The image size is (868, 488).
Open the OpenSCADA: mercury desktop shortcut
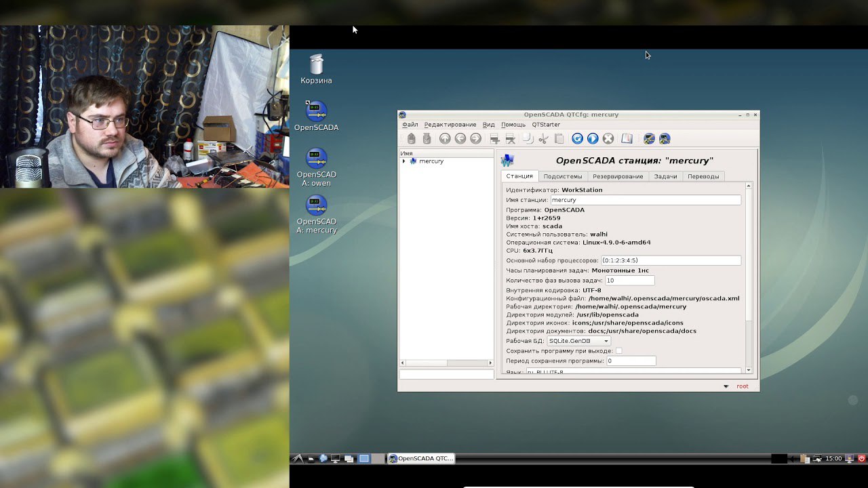316,214
